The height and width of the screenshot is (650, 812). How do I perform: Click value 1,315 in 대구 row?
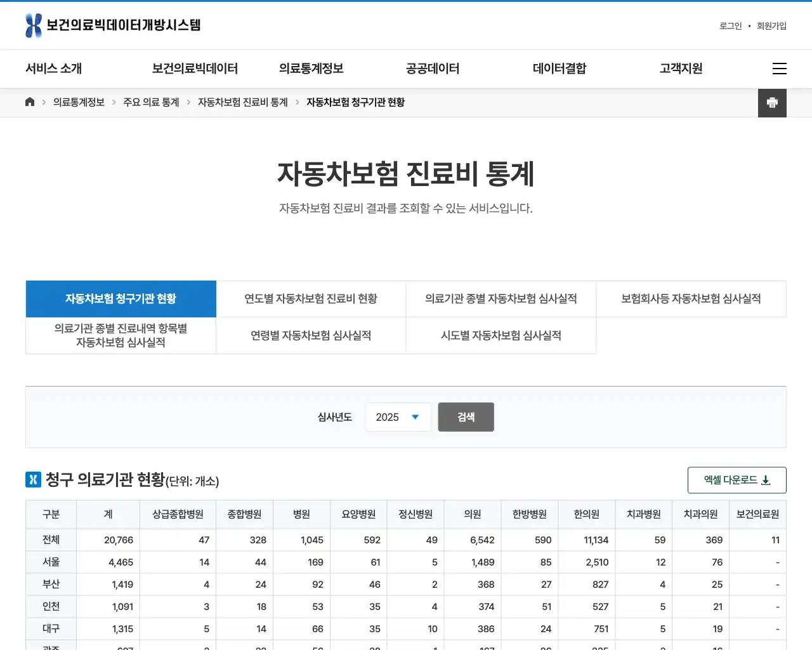(x=122, y=629)
